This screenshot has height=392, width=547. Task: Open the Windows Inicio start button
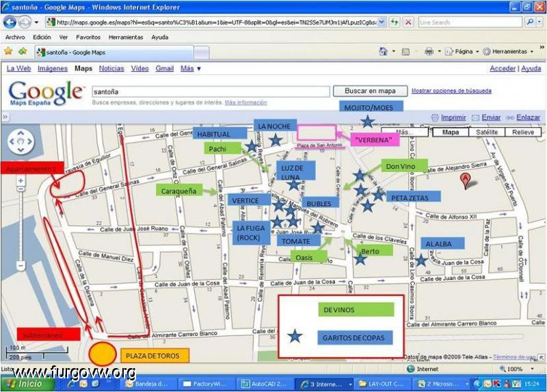(x=27, y=384)
